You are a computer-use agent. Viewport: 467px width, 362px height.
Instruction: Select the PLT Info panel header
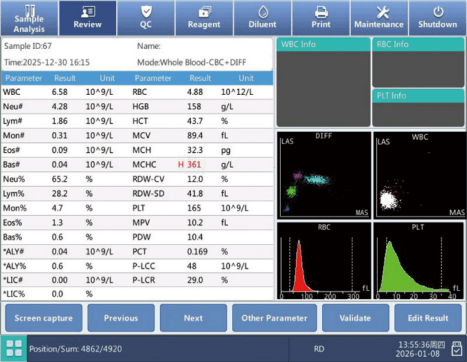(418, 96)
